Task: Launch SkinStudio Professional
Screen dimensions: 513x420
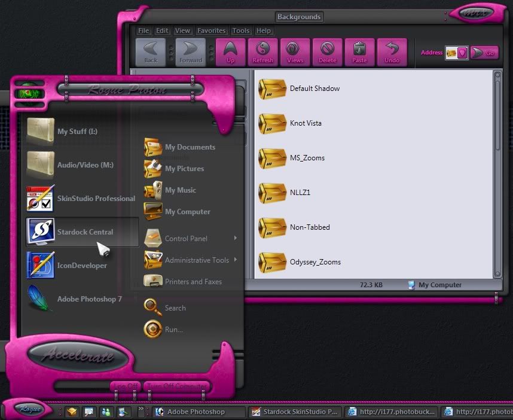Action: [x=82, y=199]
